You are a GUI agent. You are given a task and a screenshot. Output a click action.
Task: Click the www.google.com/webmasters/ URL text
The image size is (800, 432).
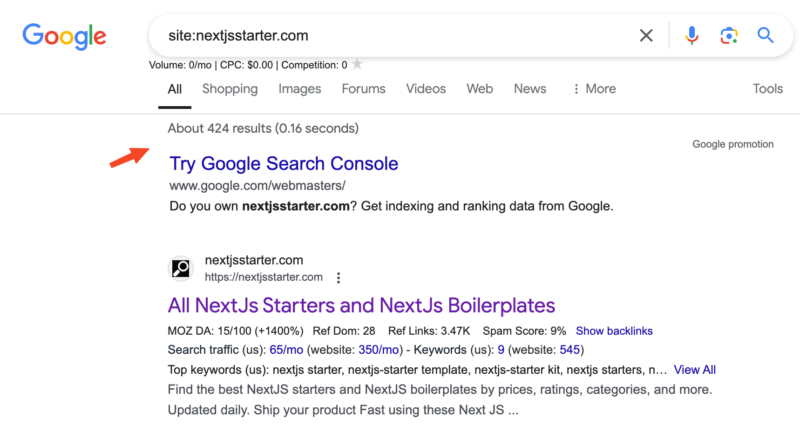pos(257,186)
